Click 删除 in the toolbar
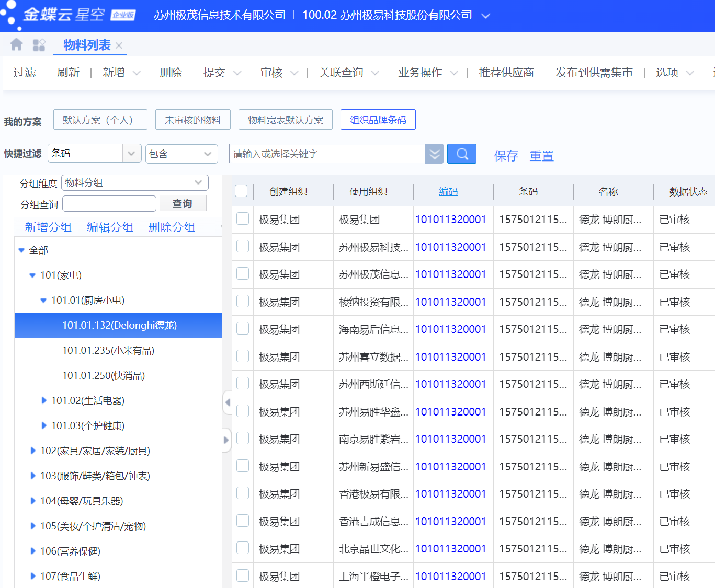715x588 pixels. click(171, 73)
